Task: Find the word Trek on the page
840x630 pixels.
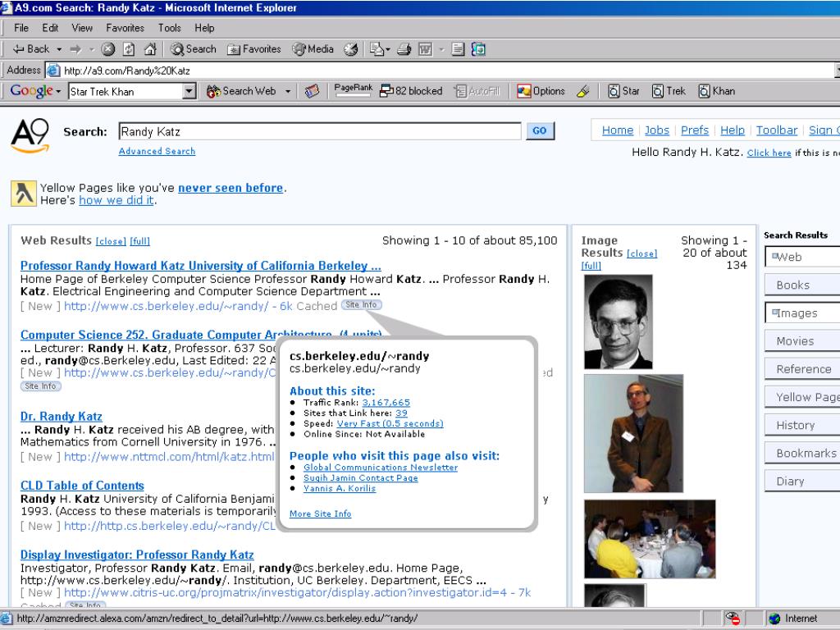Action: 669,92
